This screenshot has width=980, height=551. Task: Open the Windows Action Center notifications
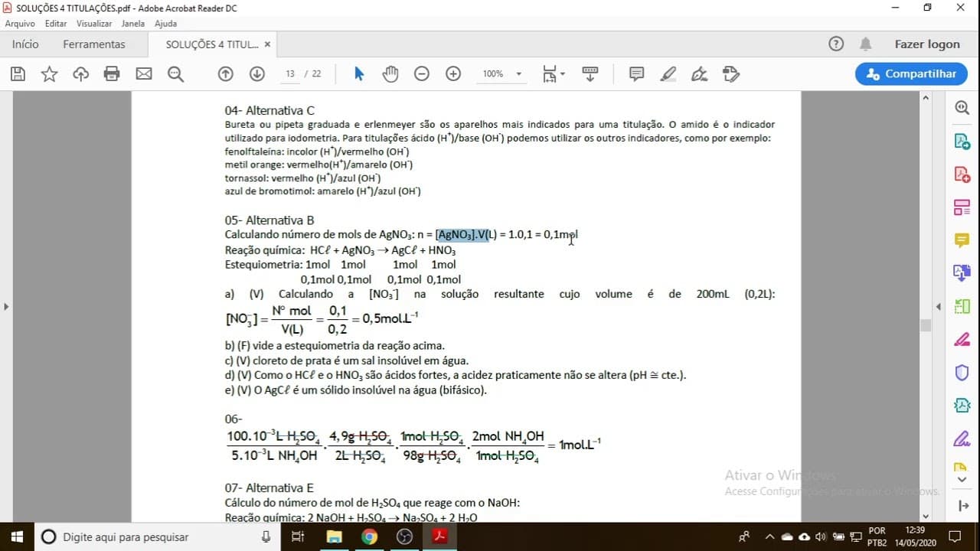tap(955, 536)
